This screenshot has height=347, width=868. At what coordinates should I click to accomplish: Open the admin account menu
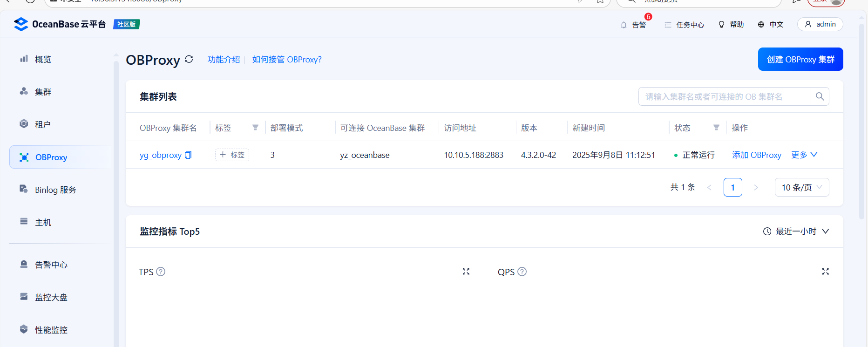tap(820, 24)
